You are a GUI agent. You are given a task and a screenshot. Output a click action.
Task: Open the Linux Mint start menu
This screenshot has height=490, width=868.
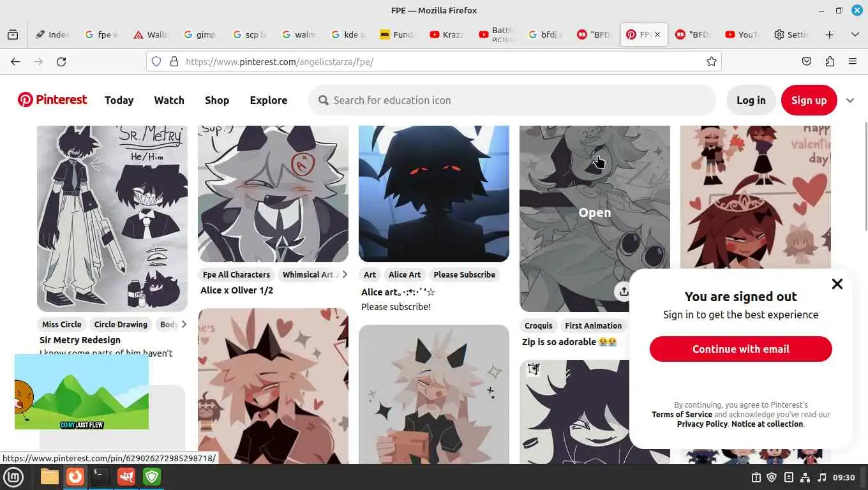13,477
